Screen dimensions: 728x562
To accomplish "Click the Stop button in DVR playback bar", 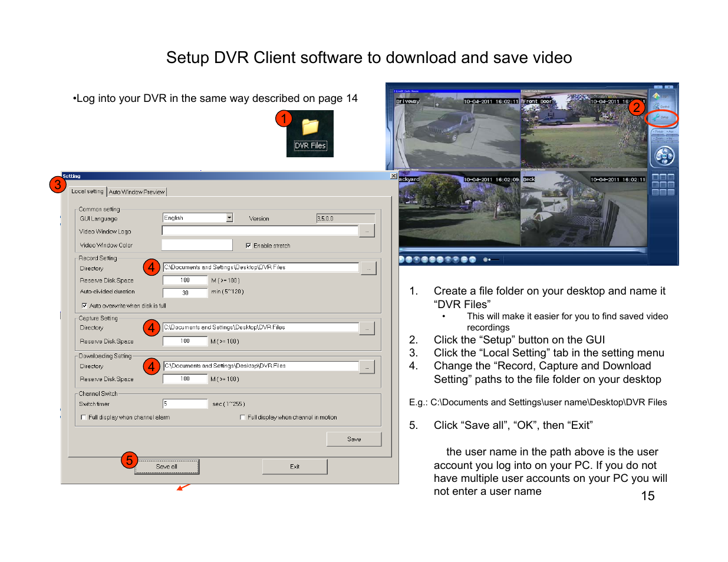I will coord(417,260).
